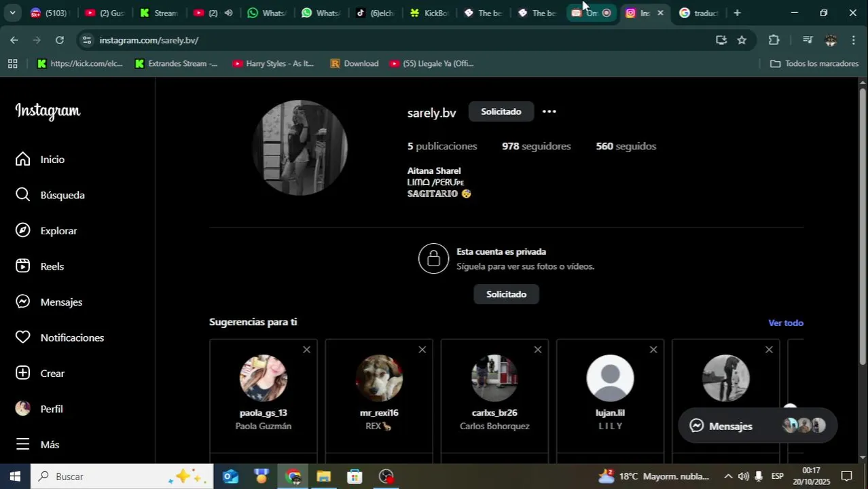Open lujan.lil profile avatar

click(610, 378)
